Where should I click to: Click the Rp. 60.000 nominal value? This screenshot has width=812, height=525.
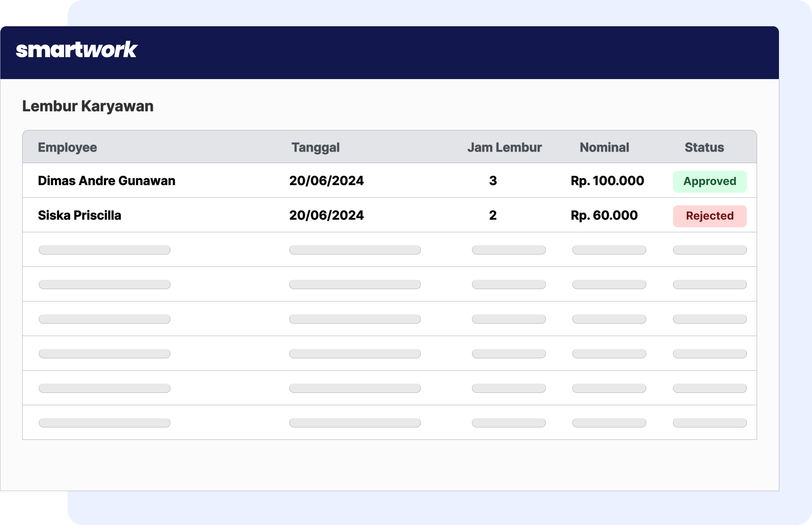pos(604,215)
